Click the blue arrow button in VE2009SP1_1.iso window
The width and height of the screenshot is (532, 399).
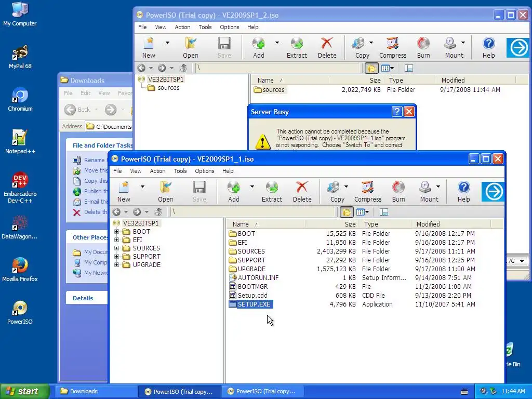(493, 191)
